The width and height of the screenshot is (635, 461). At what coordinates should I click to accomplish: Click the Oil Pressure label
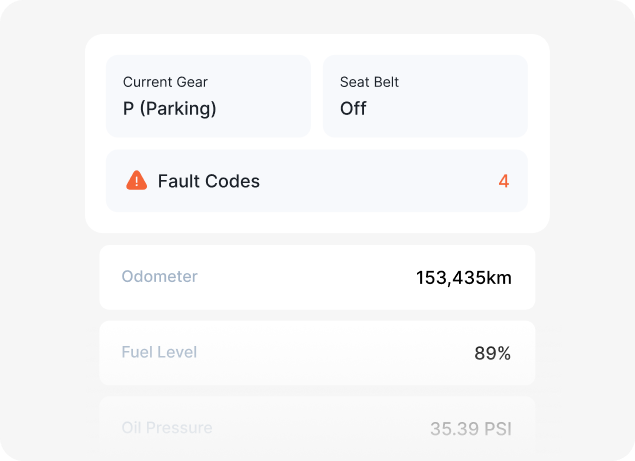click(x=166, y=428)
